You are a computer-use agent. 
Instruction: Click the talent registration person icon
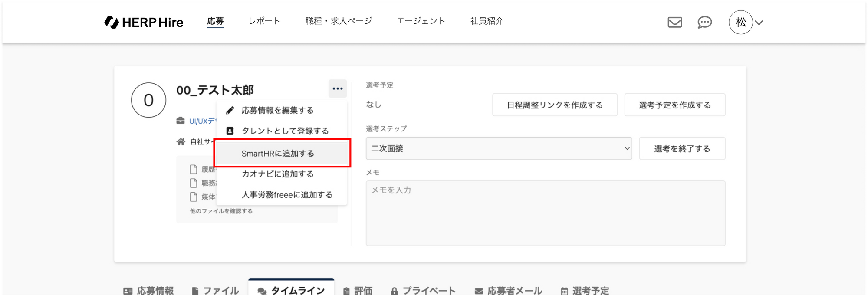230,131
